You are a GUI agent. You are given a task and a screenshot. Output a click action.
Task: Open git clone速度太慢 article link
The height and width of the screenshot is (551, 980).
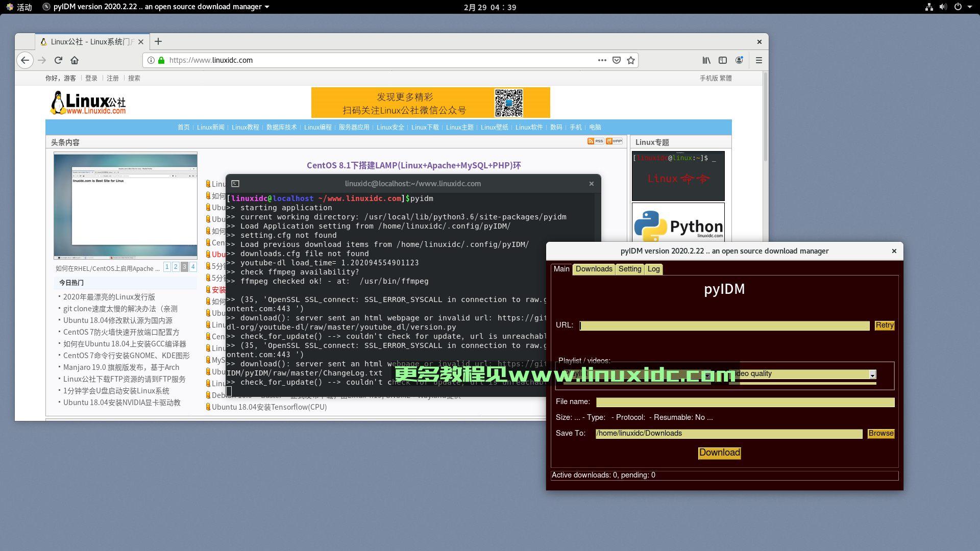tap(120, 309)
